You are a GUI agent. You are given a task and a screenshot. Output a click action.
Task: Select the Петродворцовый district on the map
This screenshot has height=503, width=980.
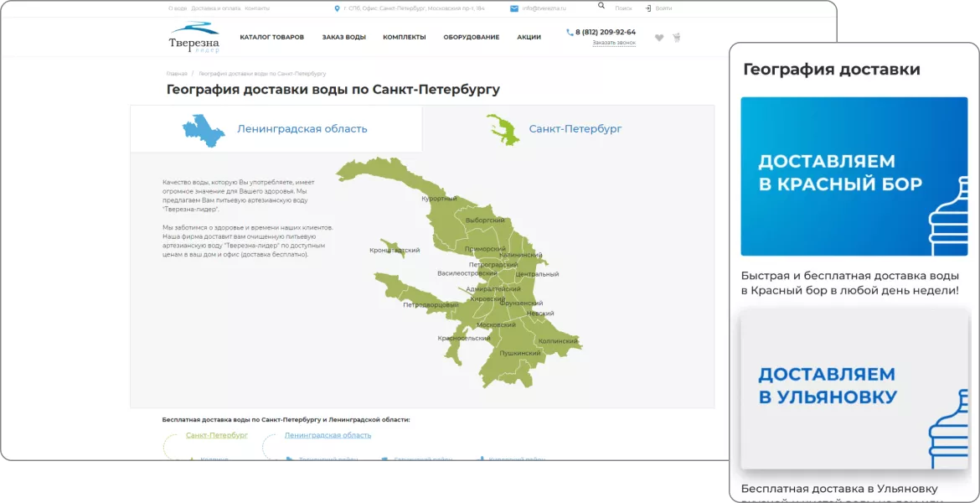click(431, 305)
